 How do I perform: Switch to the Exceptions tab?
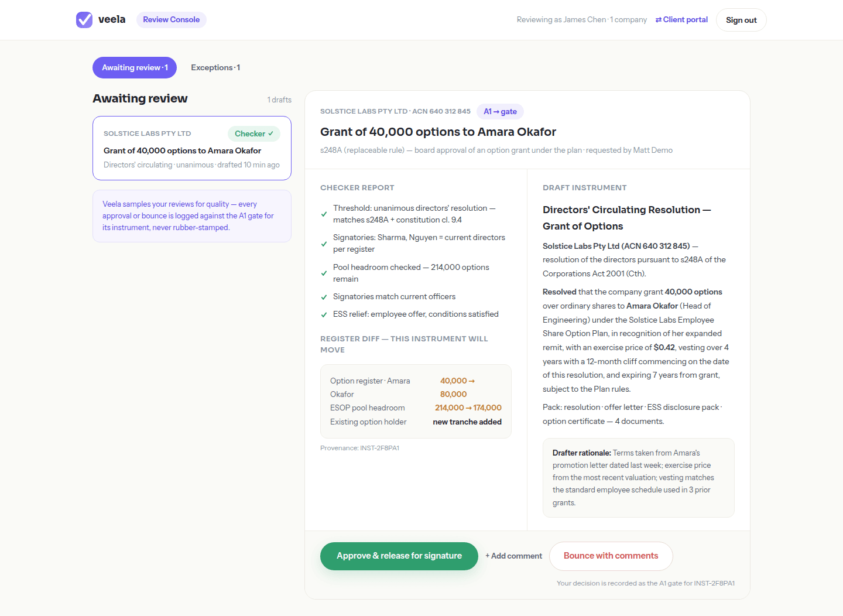tap(215, 67)
